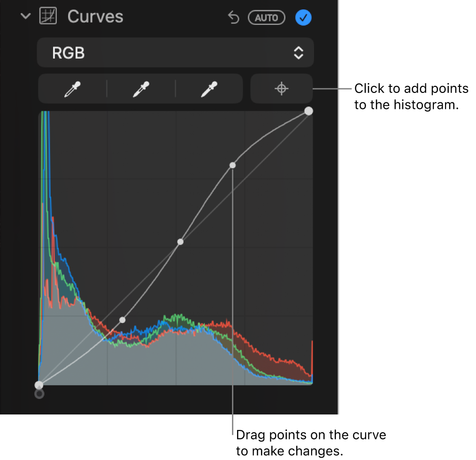Select the black point eyedropper
The width and height of the screenshot is (476, 460).
click(x=72, y=89)
